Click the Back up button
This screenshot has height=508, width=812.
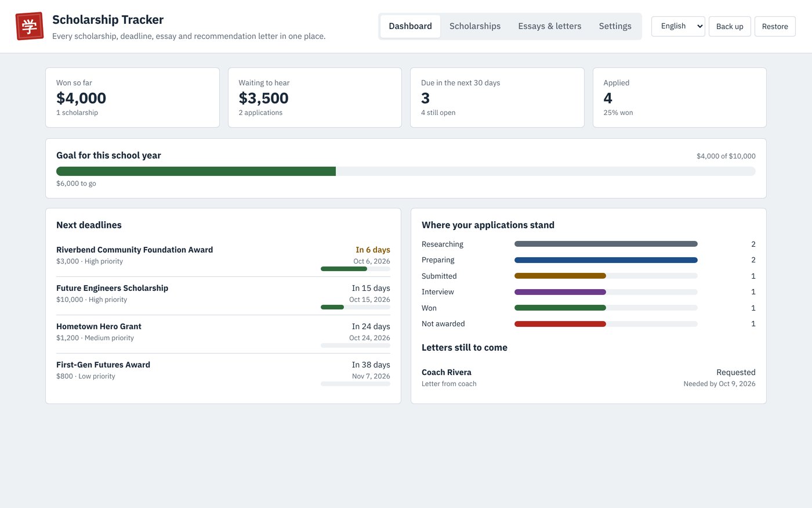730,26
